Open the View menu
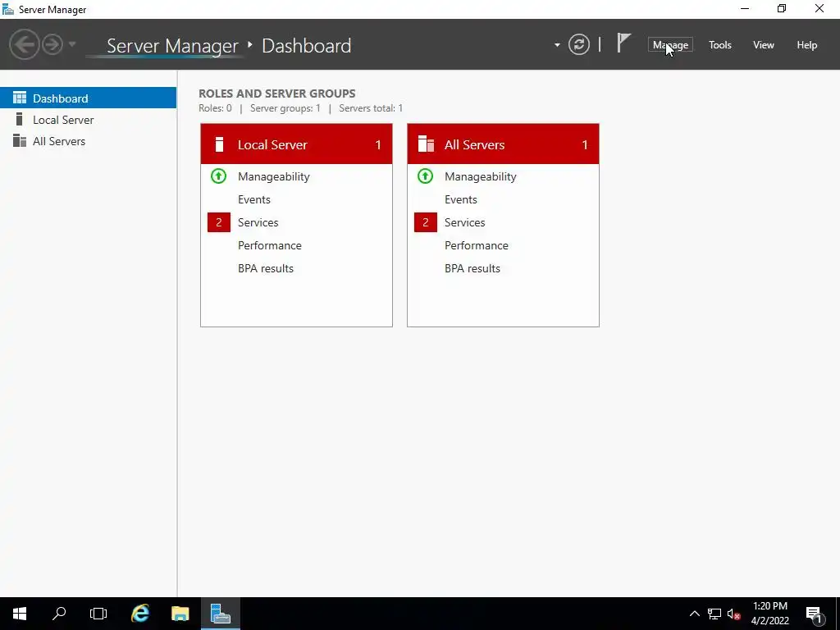 click(764, 45)
